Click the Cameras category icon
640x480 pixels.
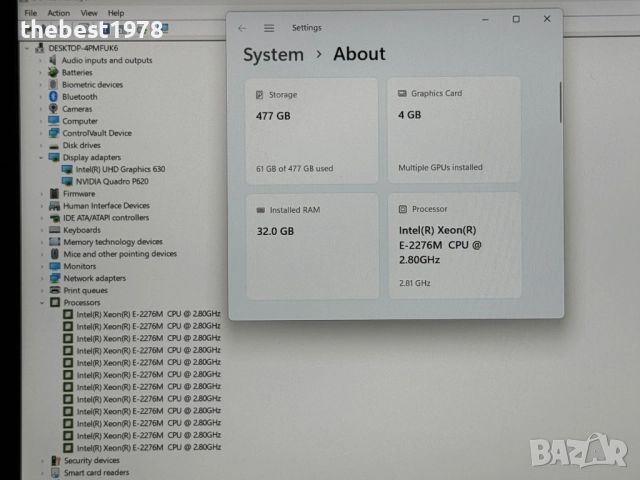click(54, 109)
